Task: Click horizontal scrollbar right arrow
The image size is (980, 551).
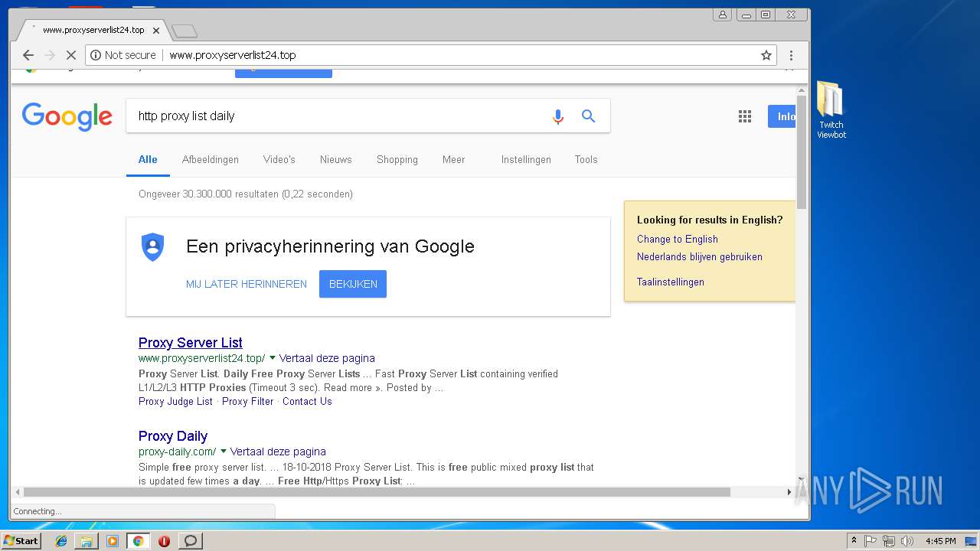Action: [x=789, y=492]
